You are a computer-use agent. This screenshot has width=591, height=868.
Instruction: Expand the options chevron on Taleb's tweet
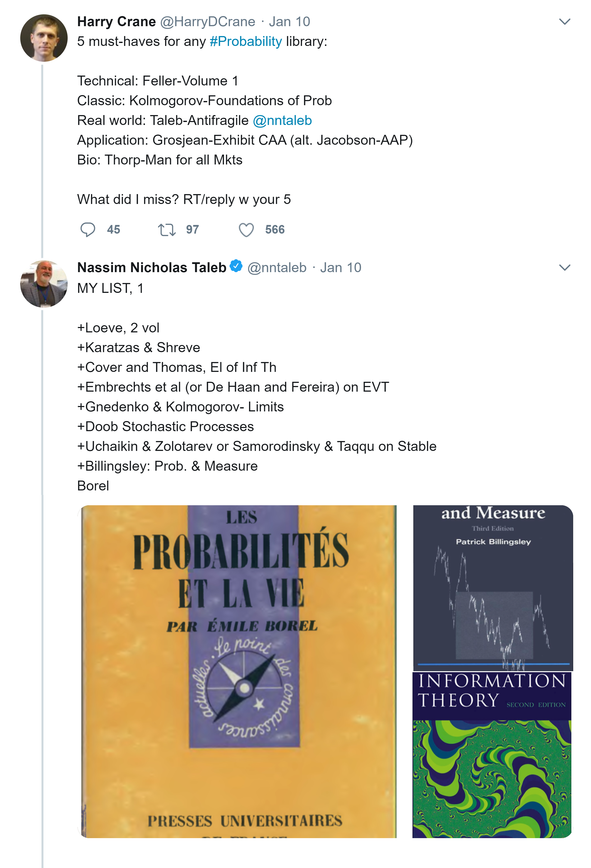tap(565, 267)
